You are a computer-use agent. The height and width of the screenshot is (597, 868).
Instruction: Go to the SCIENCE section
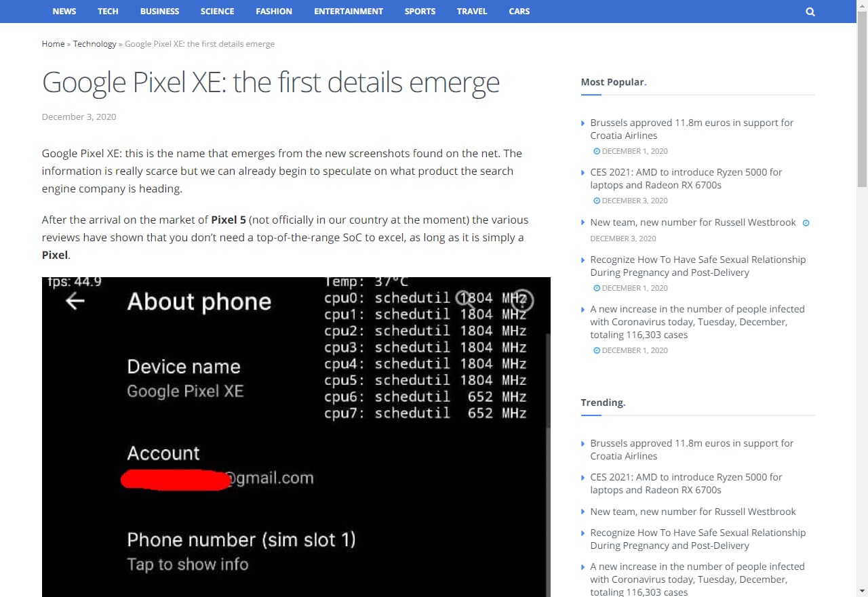pos(217,12)
